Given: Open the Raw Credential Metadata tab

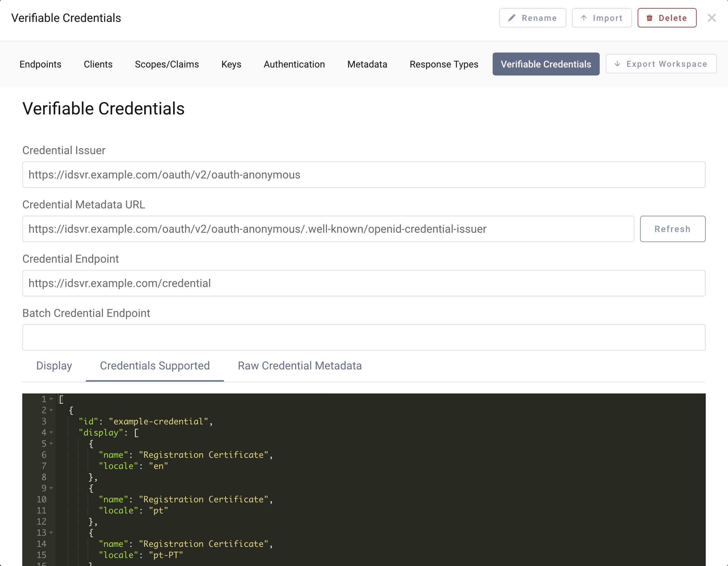Looking at the screenshot, I should pos(299,366).
